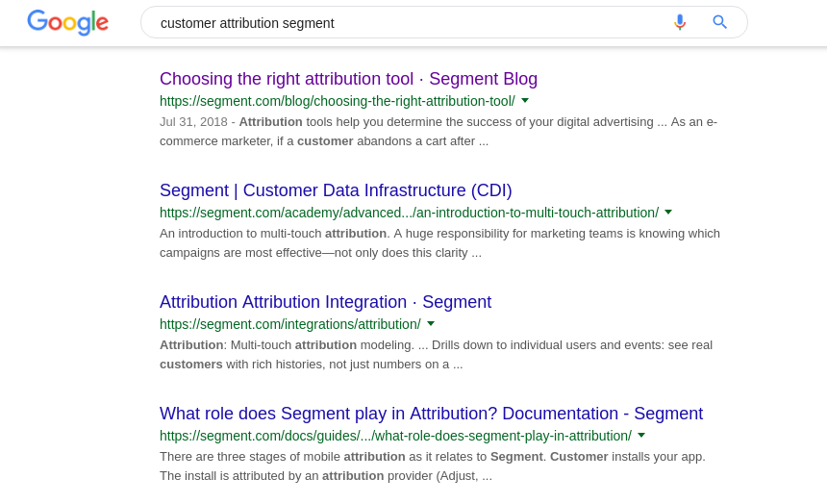The width and height of the screenshot is (827, 504).
Task: Expand dropdown arrow beside choosing-the-right-attribution-tool URL
Action: click(x=525, y=100)
